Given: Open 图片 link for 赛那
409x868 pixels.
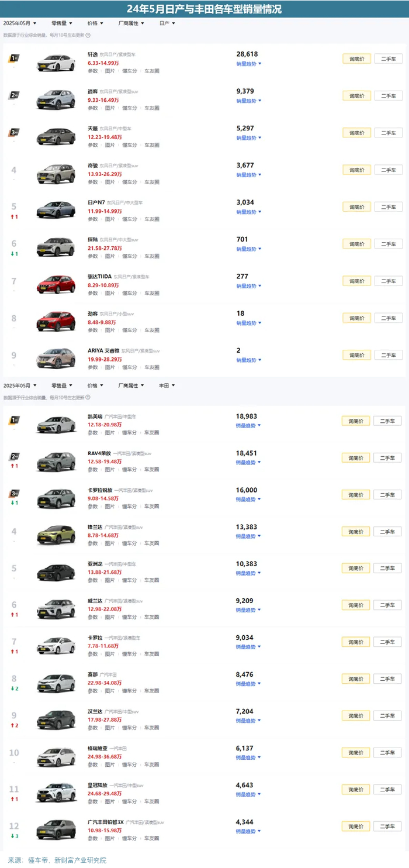Looking at the screenshot, I should 110,691.
